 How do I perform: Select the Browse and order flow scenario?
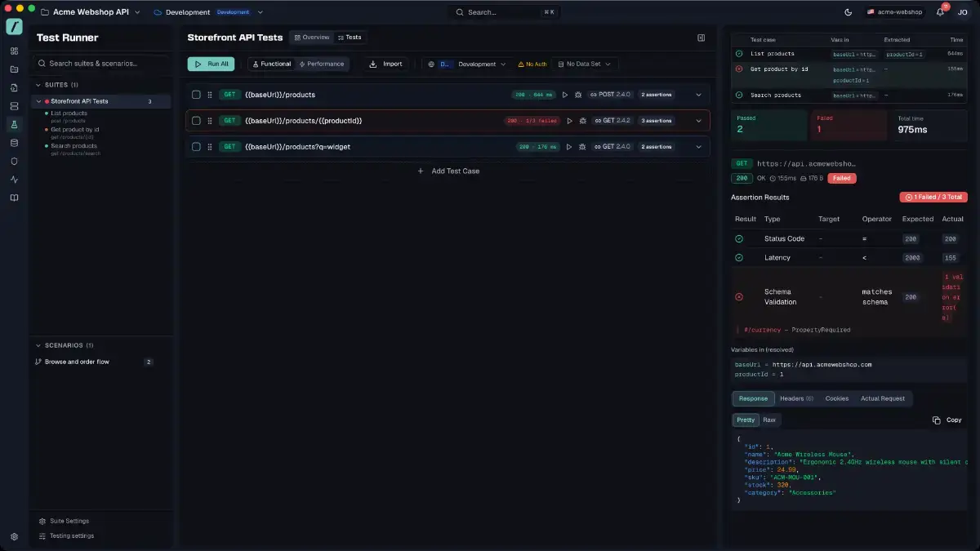point(94,362)
